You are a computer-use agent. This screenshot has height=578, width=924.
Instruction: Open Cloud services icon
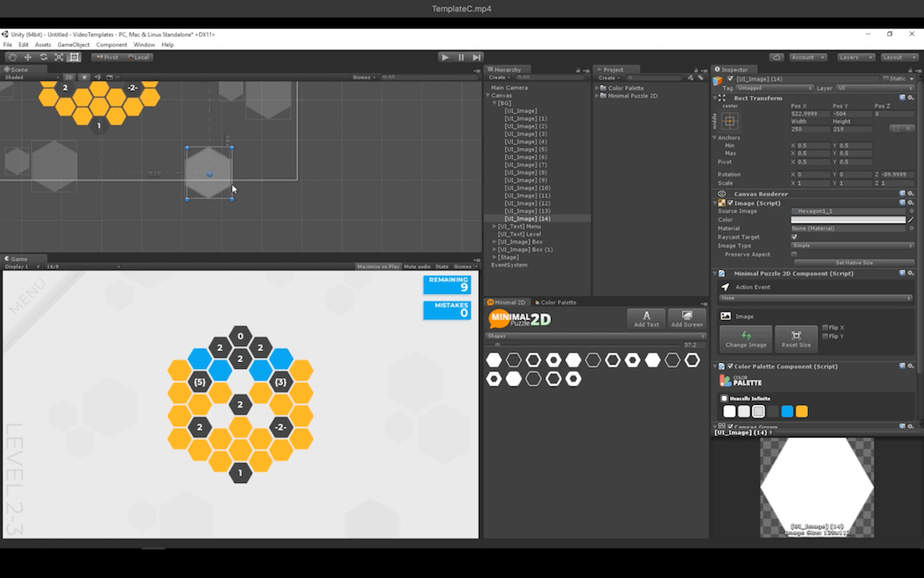tap(777, 57)
